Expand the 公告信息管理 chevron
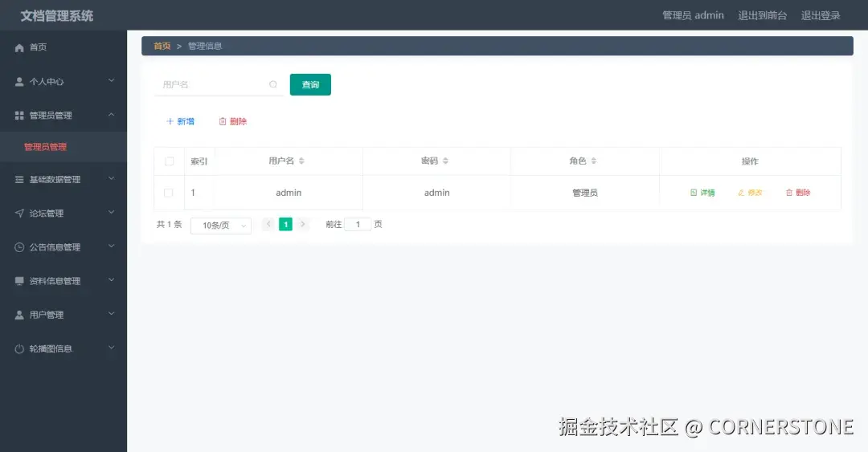 111,246
